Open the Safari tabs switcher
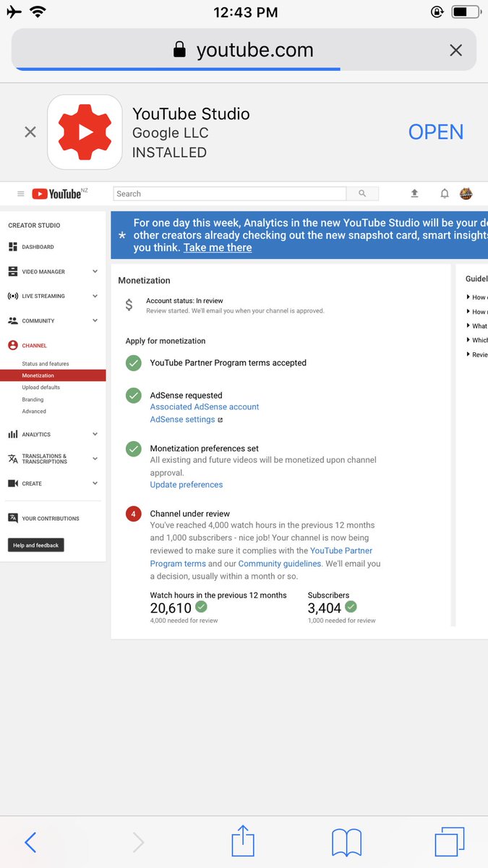Screen dimensions: 488x868 click(x=450, y=842)
